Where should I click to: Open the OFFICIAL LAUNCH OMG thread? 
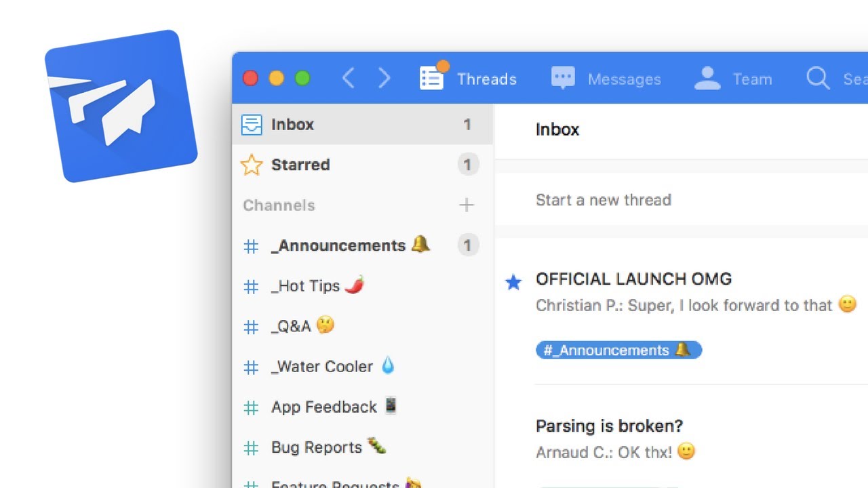[633, 279]
